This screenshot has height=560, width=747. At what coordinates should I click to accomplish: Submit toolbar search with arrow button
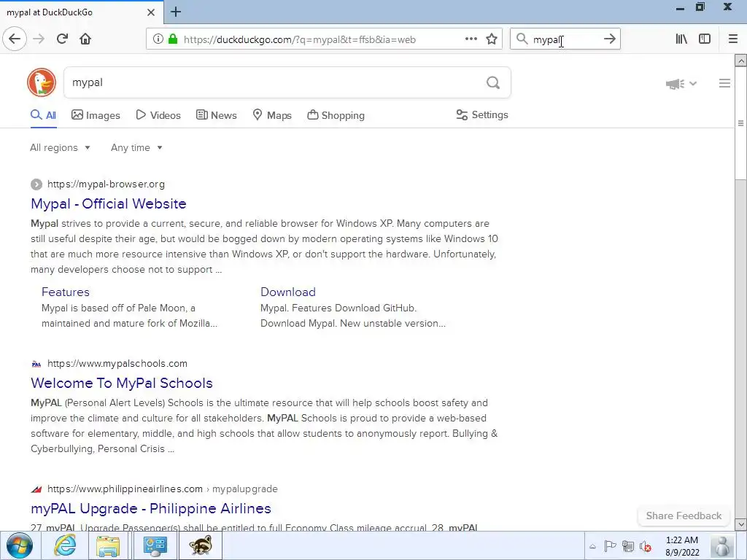point(609,39)
